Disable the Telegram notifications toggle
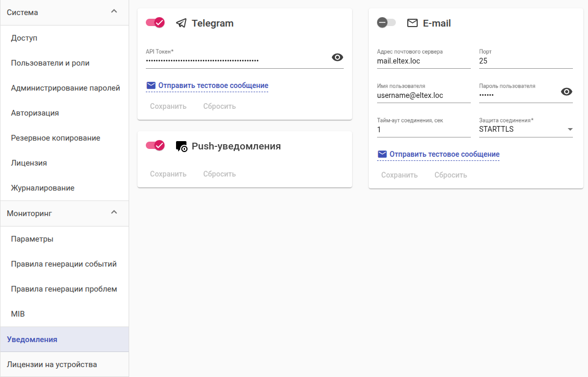Image resolution: width=588 pixels, height=377 pixels. point(155,22)
